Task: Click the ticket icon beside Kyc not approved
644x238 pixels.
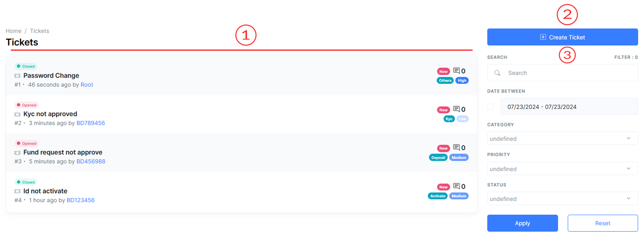Action: coord(17,114)
